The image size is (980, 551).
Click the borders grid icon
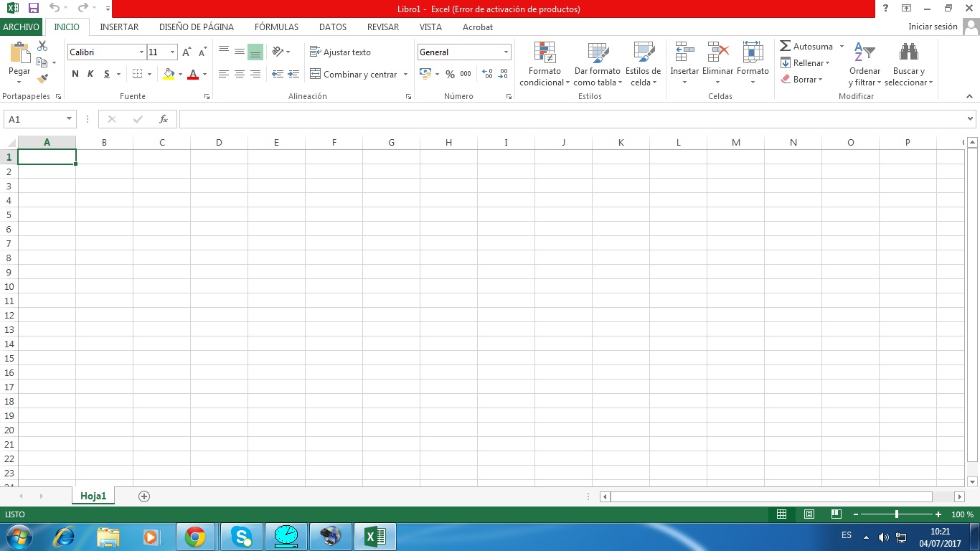click(138, 74)
